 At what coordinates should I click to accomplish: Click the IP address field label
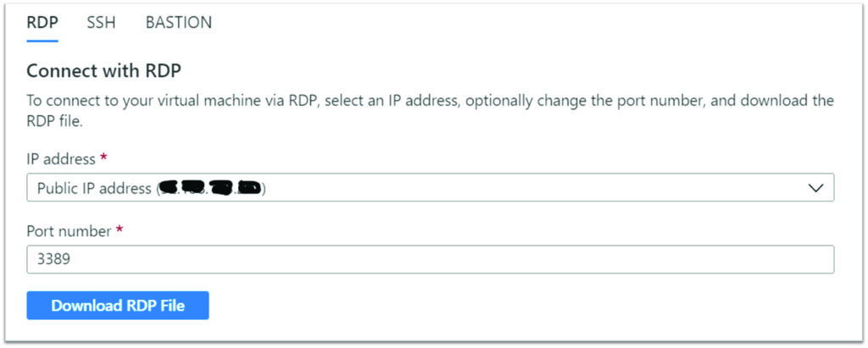(61, 159)
